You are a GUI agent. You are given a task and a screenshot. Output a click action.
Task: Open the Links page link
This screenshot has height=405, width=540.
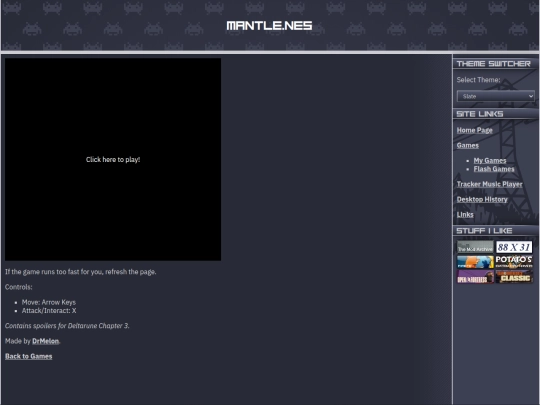tap(465, 214)
